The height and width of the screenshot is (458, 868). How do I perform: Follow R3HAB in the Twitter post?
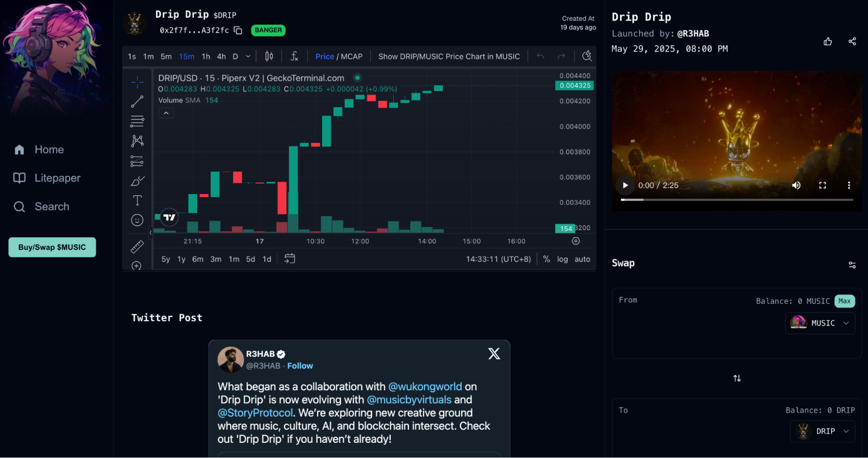[300, 366]
